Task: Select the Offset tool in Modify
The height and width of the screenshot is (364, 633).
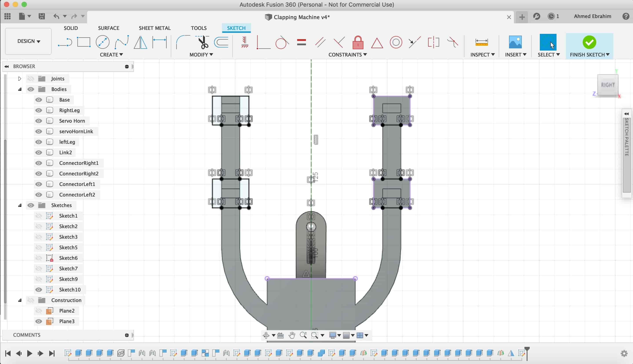Action: pos(221,42)
